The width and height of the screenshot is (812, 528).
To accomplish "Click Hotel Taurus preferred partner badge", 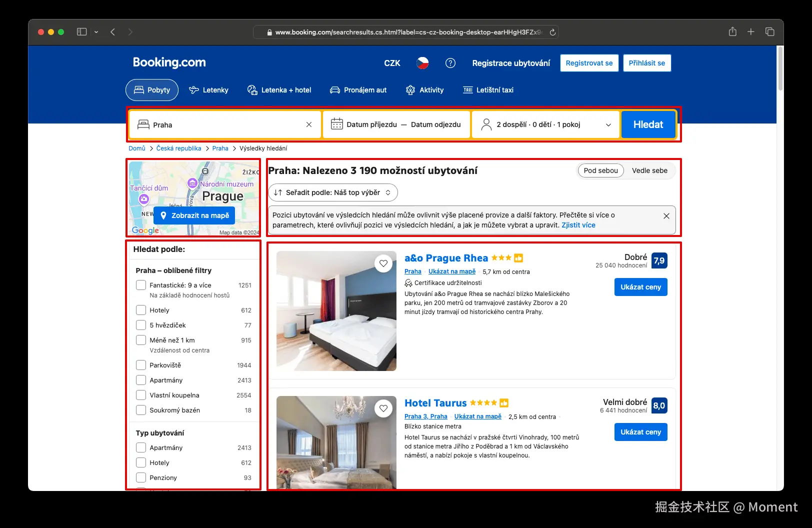I will click(x=504, y=403).
